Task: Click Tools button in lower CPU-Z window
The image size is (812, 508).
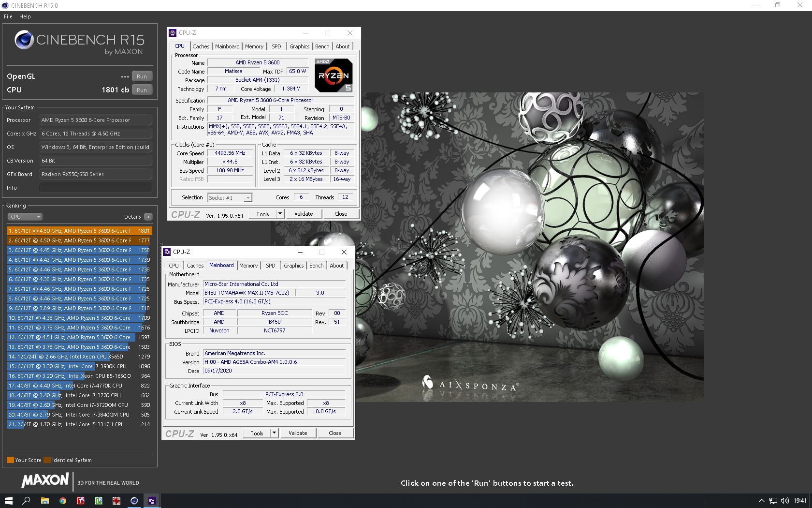Action: (257, 433)
